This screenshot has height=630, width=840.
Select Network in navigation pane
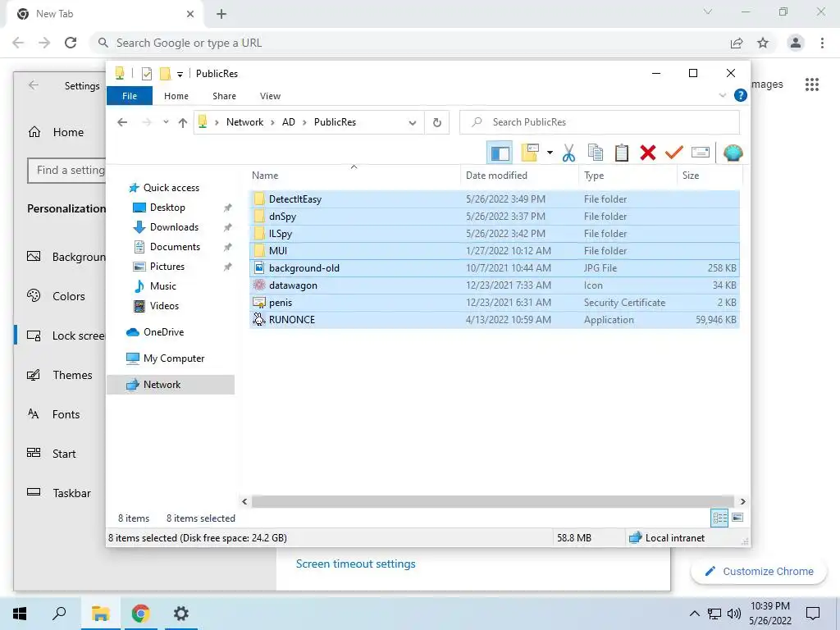click(x=171, y=385)
